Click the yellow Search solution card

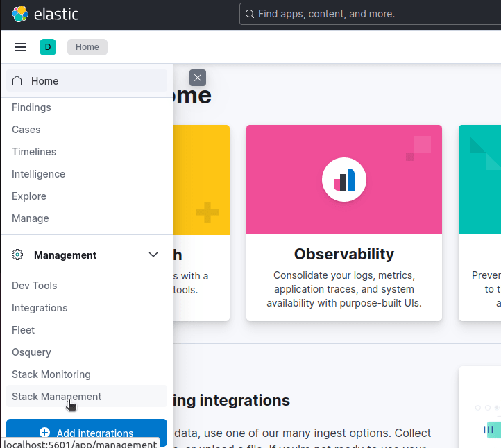pyautogui.click(x=201, y=223)
